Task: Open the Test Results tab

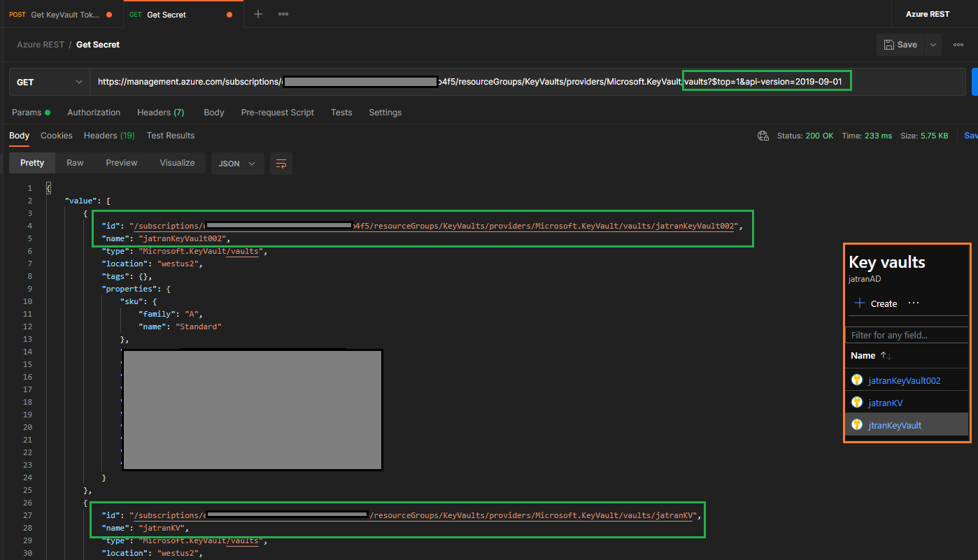Action: click(170, 135)
